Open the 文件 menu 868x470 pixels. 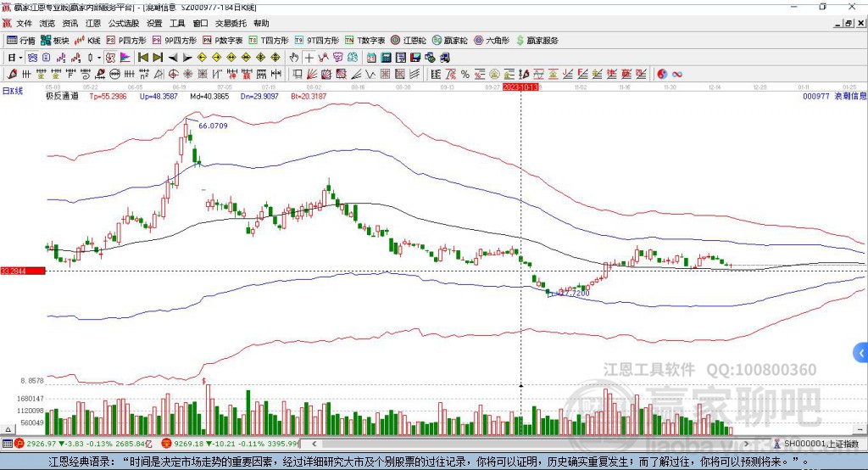[x=24, y=23]
